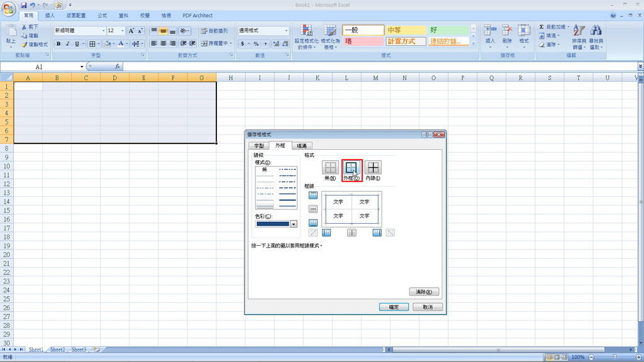Viewport: 644px width, 362px height.
Task: Switch to the 填滿 tab in dialog
Action: [x=302, y=146]
